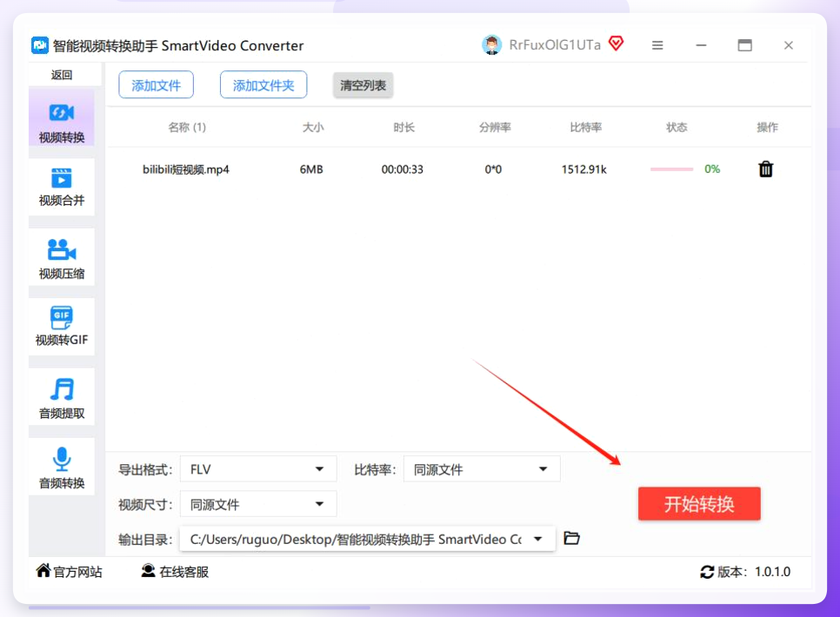The width and height of the screenshot is (840, 617).
Task: Expand the 输出目录 path dropdown
Action: click(368, 539)
